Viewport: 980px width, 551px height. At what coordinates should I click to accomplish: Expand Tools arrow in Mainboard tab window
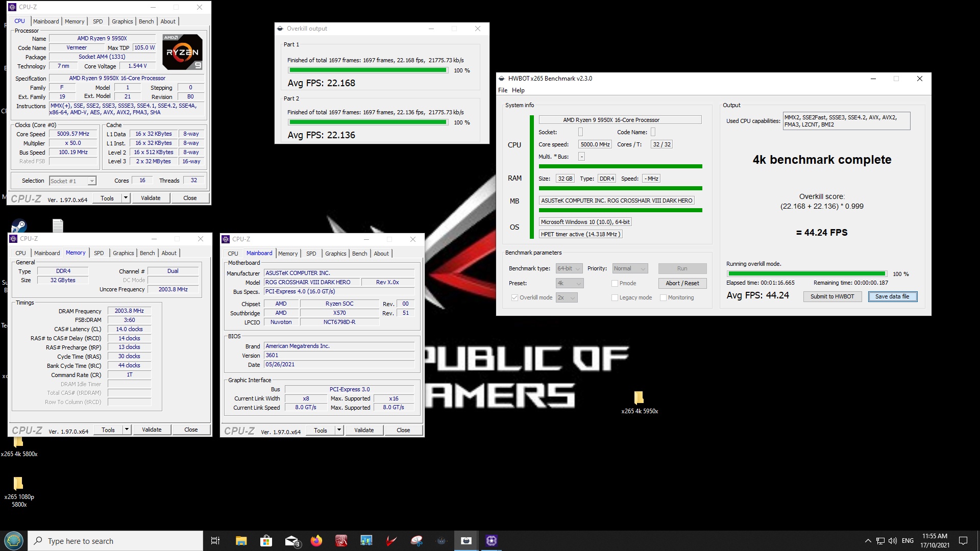[339, 430]
